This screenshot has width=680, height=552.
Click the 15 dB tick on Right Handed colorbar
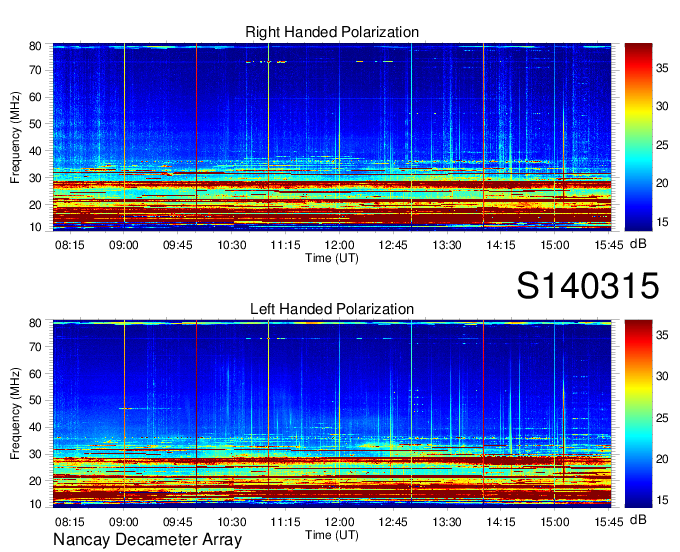click(x=662, y=222)
